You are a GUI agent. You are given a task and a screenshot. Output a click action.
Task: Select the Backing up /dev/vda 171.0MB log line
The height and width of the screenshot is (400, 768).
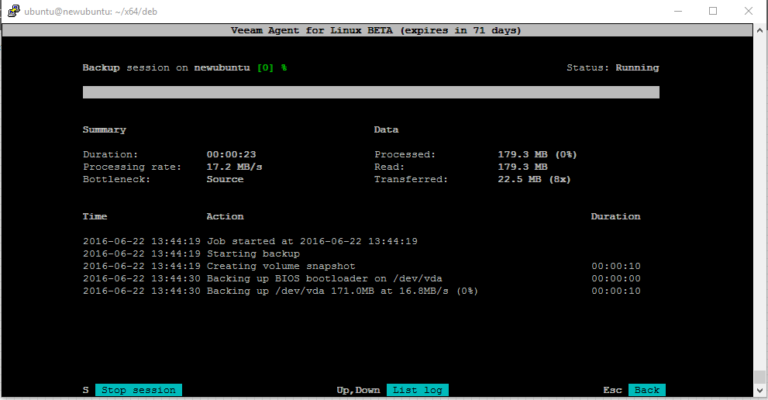click(361, 291)
